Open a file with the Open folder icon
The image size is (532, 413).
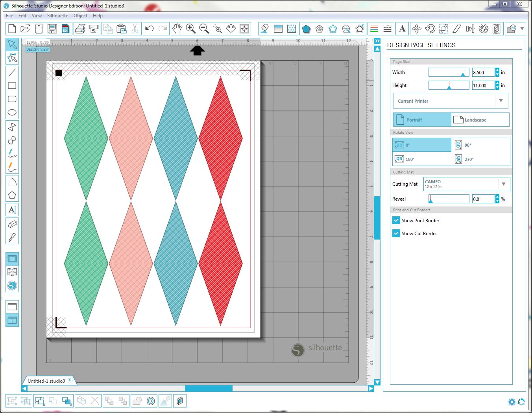(26, 28)
